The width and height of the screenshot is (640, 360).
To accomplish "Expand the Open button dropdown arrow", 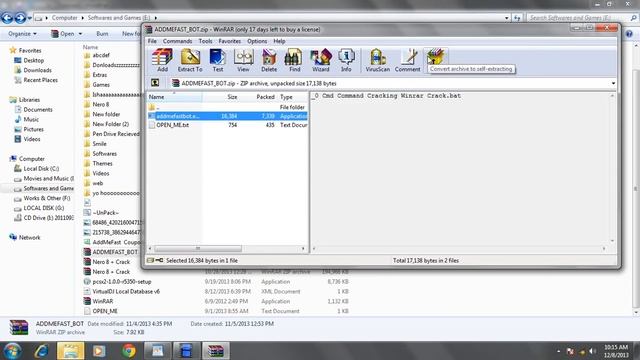I will tap(80, 34).
